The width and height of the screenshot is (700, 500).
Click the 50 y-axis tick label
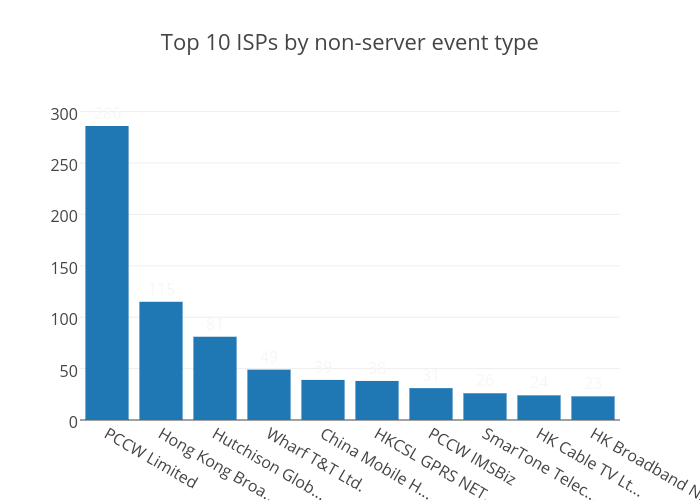67,371
